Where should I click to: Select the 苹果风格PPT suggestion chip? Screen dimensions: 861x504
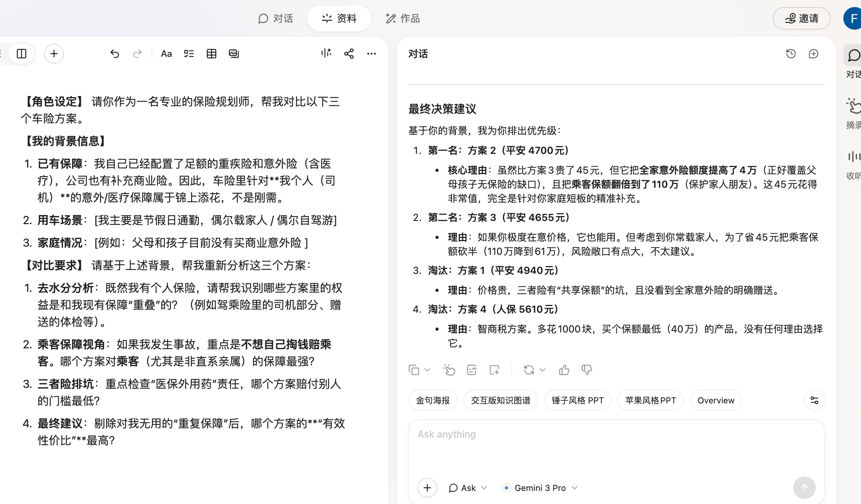(x=650, y=400)
